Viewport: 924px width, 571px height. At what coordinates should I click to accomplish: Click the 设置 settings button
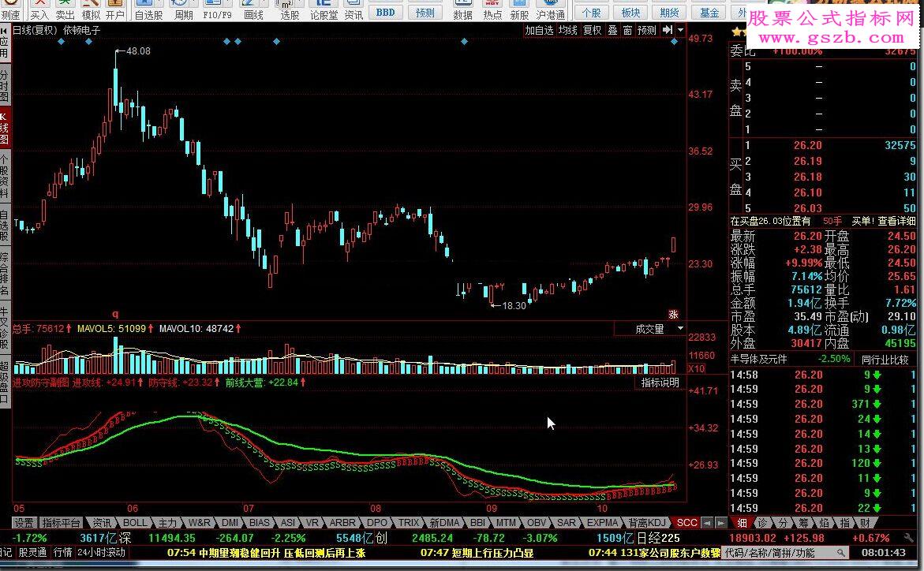(24, 523)
